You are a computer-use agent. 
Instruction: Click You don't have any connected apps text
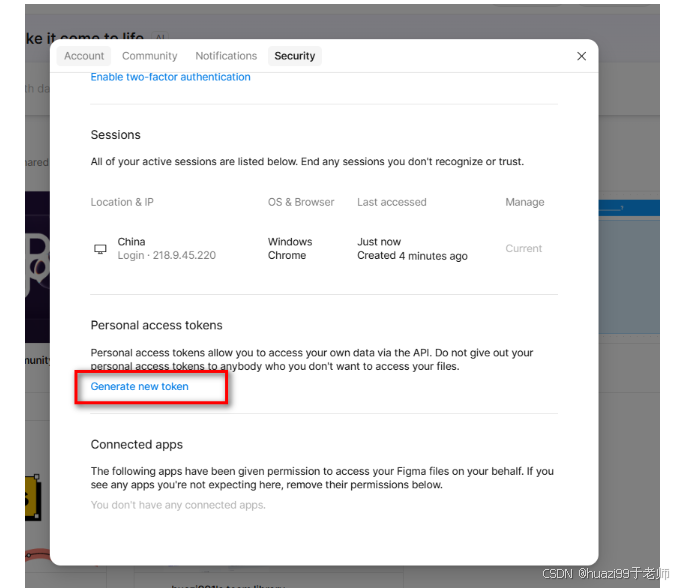click(178, 505)
